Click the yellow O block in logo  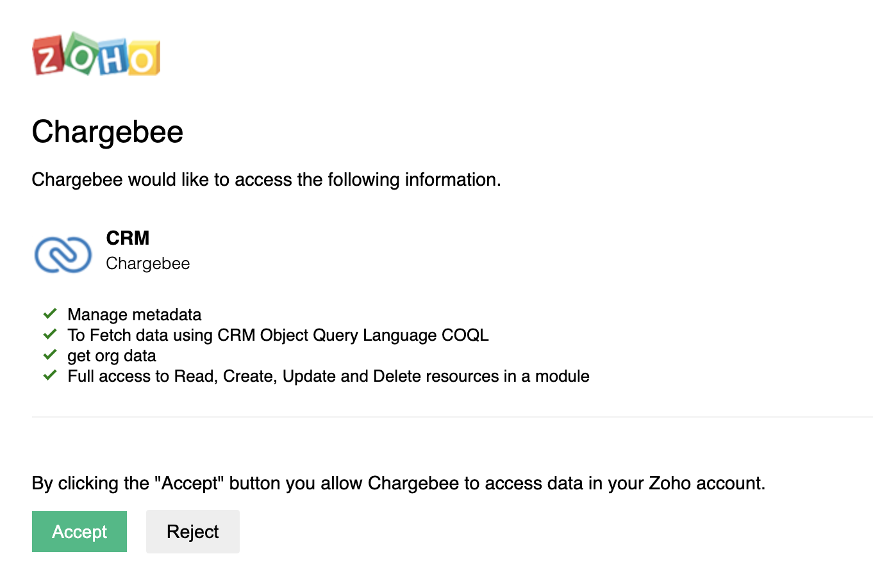143,60
